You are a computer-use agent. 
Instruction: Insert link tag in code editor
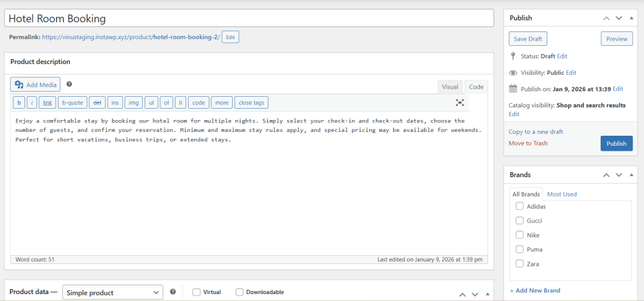click(x=47, y=102)
